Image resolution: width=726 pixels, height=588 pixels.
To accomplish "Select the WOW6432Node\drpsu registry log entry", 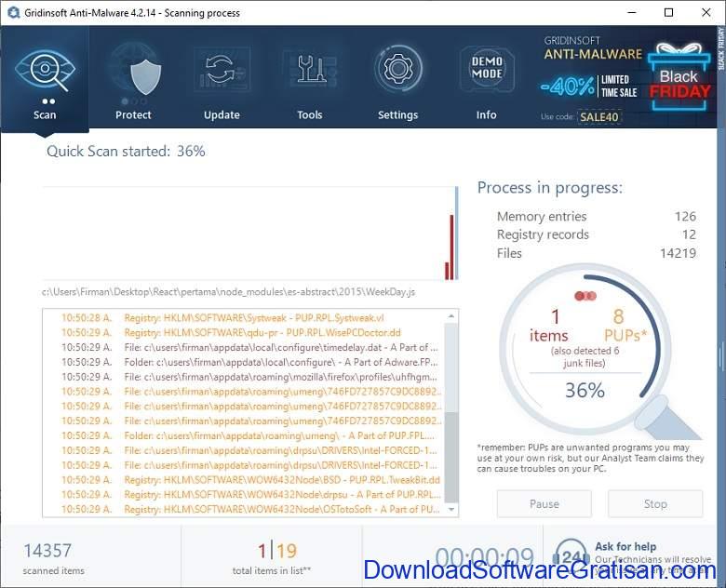I will pyautogui.click(x=250, y=494).
